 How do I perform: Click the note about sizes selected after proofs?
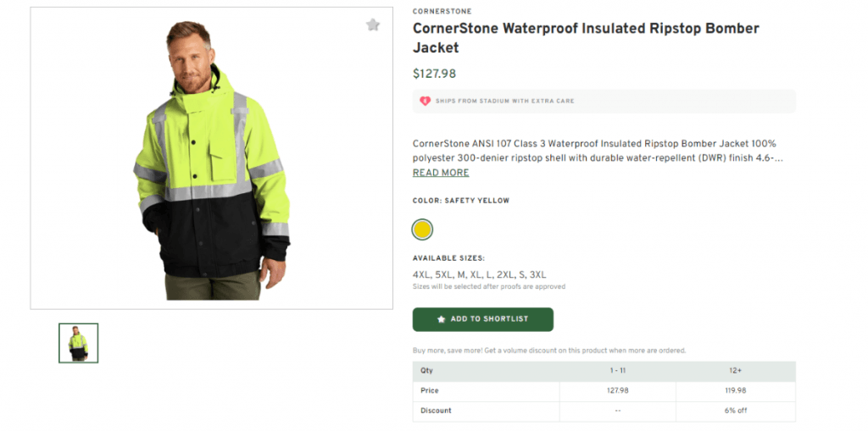(489, 286)
